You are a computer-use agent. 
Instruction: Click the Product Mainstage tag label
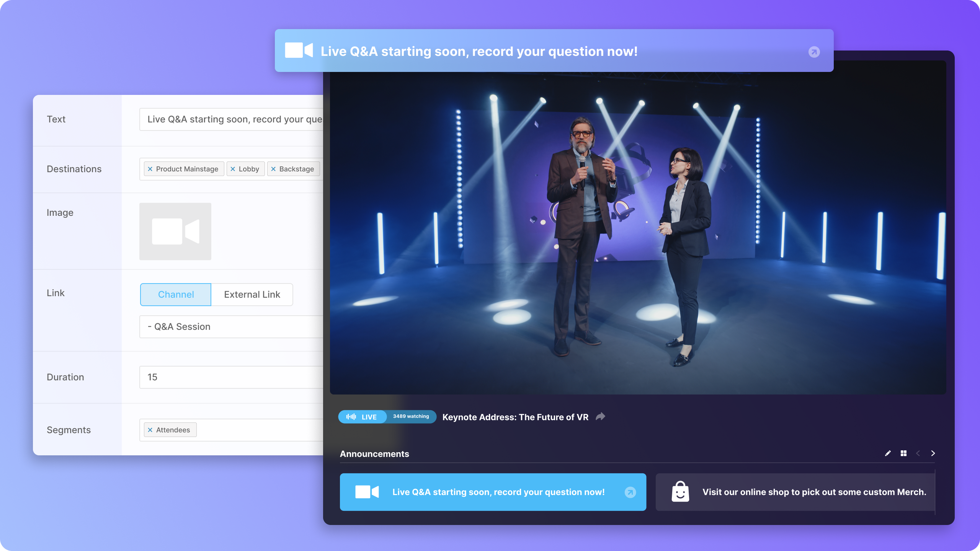[x=187, y=169]
